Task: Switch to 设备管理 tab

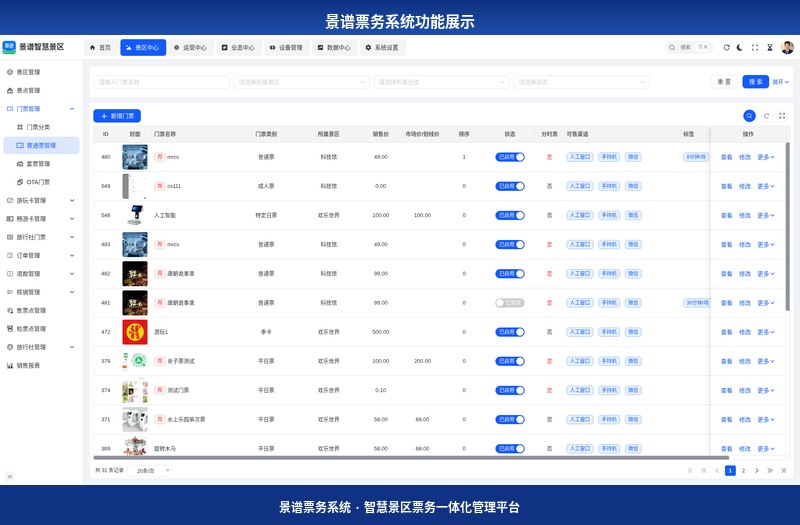Action: point(287,47)
